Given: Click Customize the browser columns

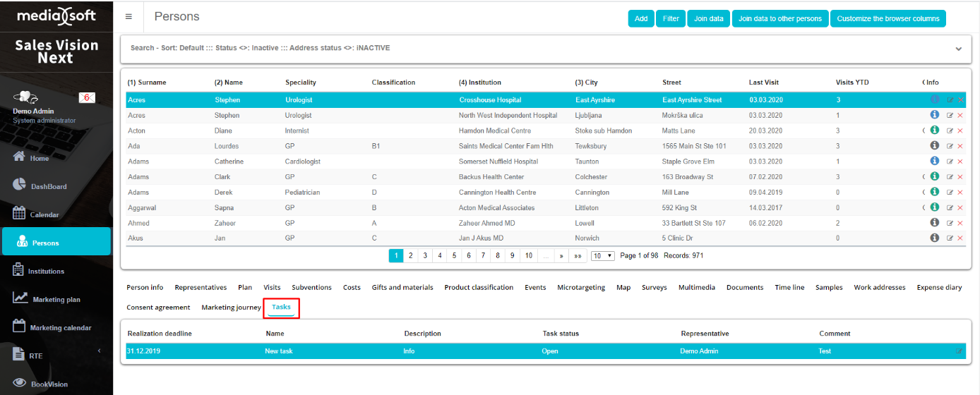Looking at the screenshot, I should click(x=888, y=19).
